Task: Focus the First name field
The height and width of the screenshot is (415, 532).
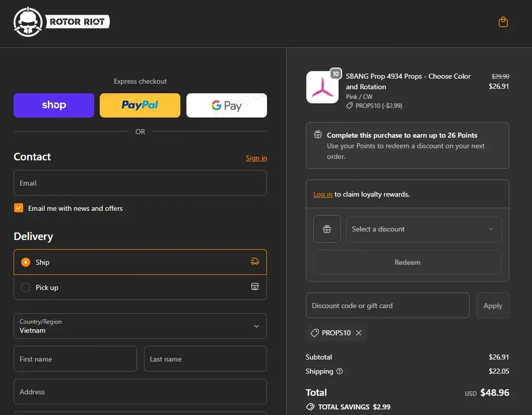Action: (76, 359)
